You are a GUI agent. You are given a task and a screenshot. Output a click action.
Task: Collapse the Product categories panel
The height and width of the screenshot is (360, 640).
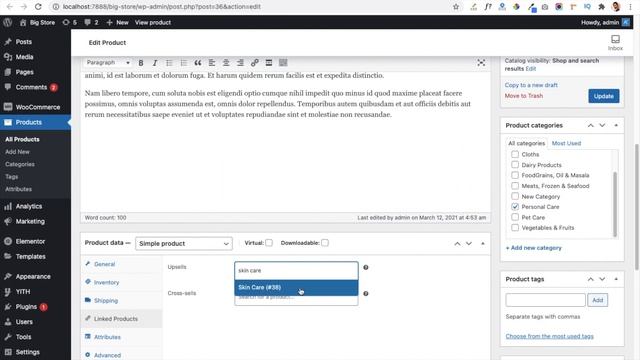tap(616, 125)
